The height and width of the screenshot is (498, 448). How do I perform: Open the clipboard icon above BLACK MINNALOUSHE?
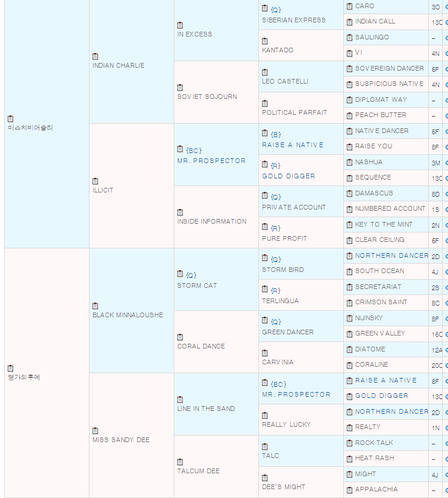[x=95, y=306]
